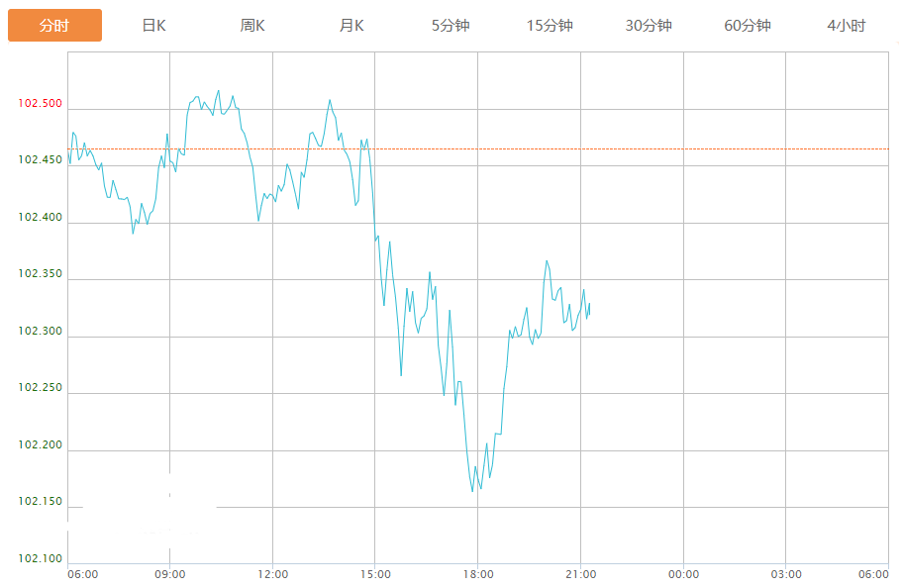Viewport: 902px width, 588px height.
Task: Click the 12:00 time axis label
Action: (x=272, y=574)
